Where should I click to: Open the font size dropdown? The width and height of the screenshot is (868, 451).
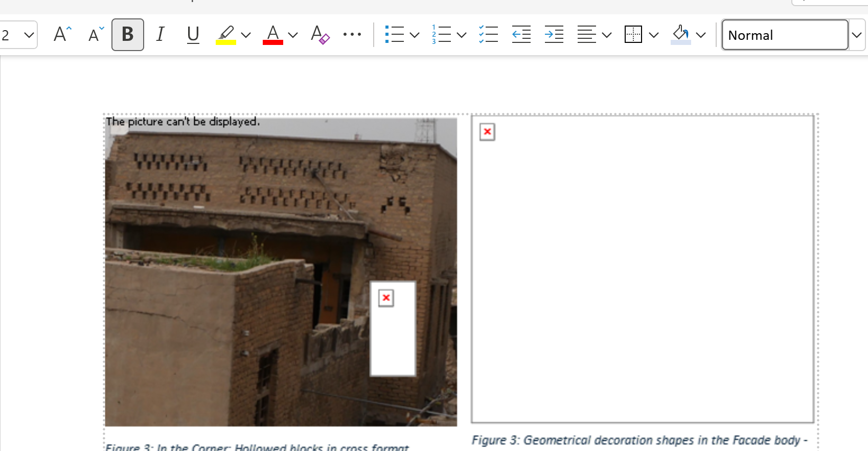[x=29, y=35]
